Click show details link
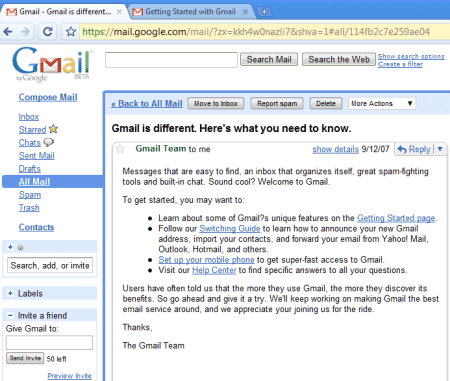The height and width of the screenshot is (381, 450). (x=335, y=149)
